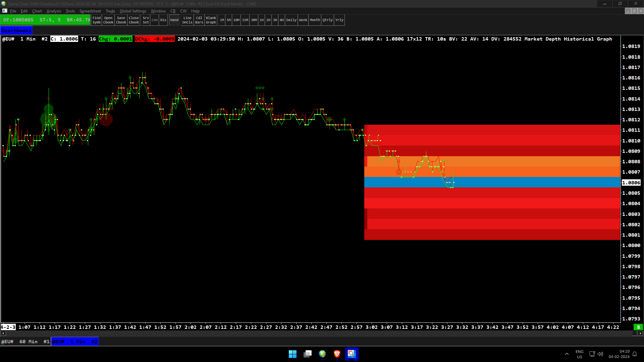The height and width of the screenshot is (362, 644).
Task: Set timeframe to 15M
Action: coord(245,20)
